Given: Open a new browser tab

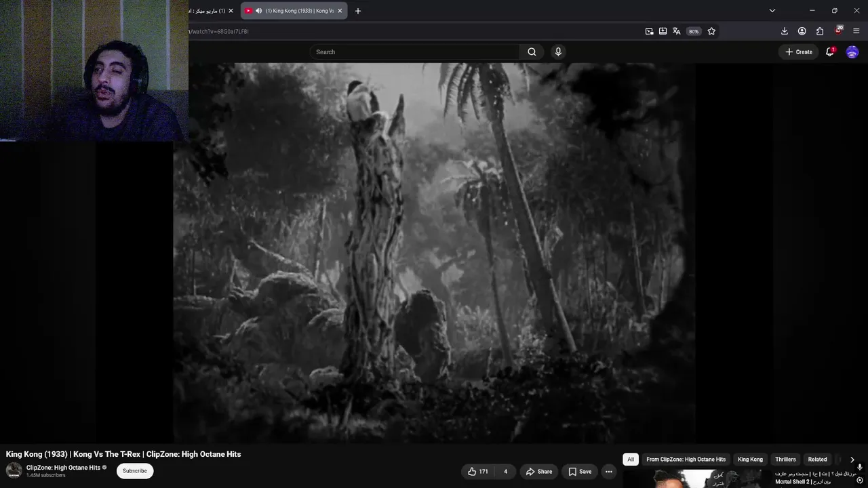Looking at the screenshot, I should click(x=358, y=11).
